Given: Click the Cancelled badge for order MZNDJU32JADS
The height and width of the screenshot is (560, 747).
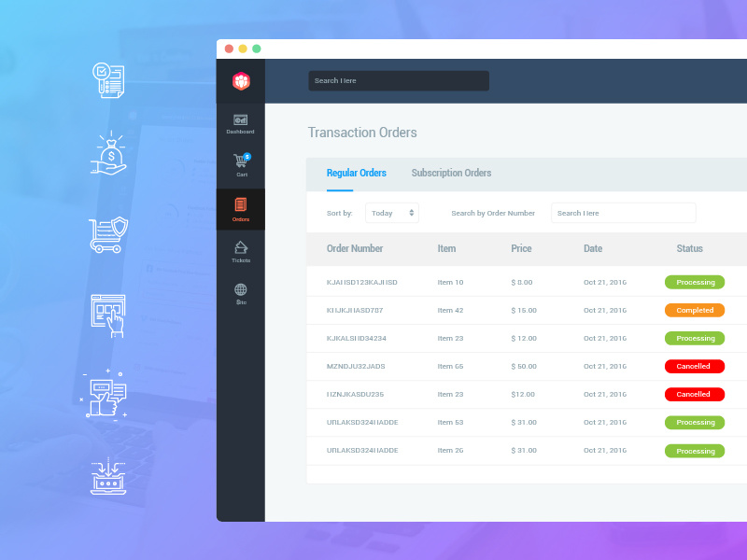Looking at the screenshot, I should (x=694, y=366).
